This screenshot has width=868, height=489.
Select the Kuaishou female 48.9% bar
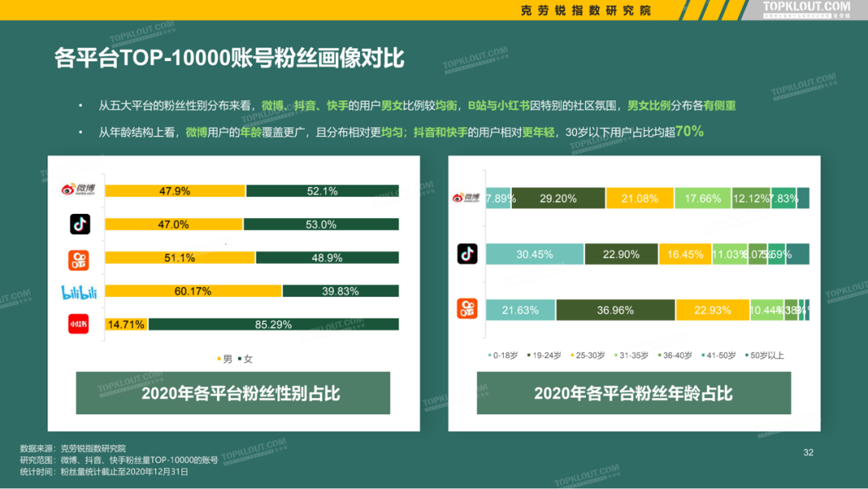(x=327, y=257)
